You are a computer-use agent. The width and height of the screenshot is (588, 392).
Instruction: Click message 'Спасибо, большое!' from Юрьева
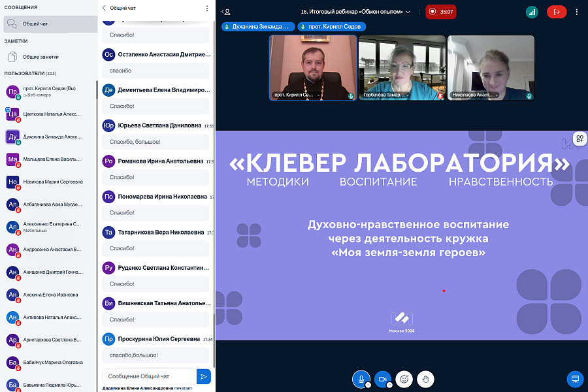(x=155, y=142)
